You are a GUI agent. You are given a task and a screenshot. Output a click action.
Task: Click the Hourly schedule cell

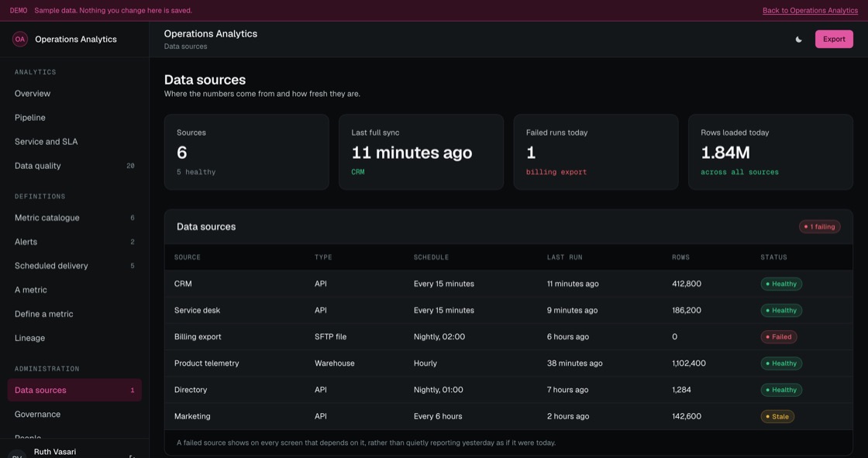click(x=425, y=363)
